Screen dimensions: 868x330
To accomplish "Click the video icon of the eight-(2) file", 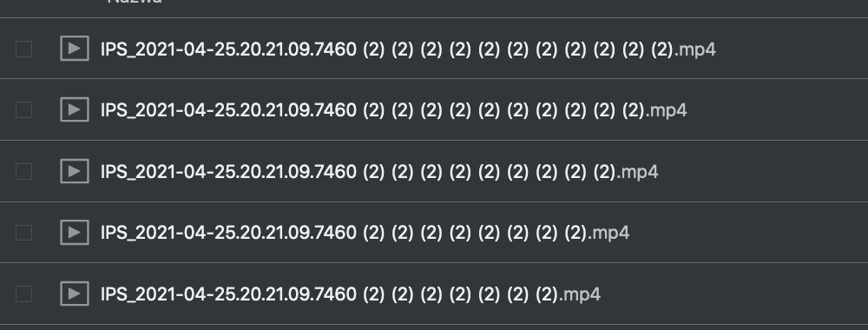I will [74, 232].
